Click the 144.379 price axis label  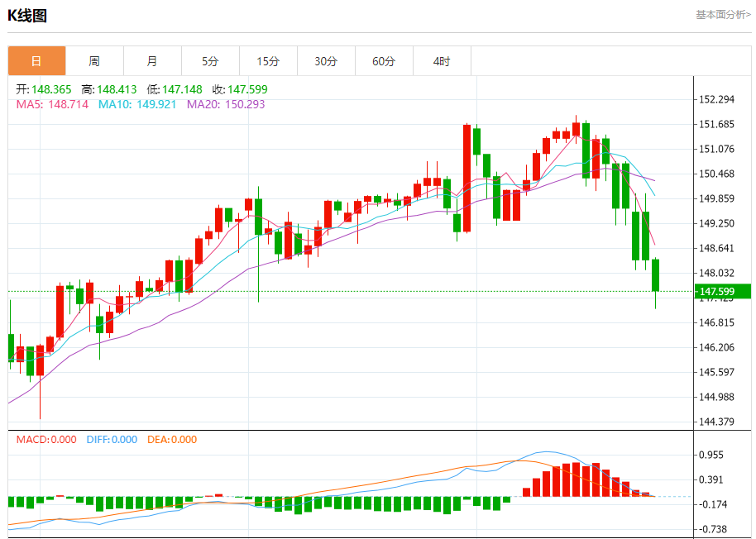pos(716,422)
